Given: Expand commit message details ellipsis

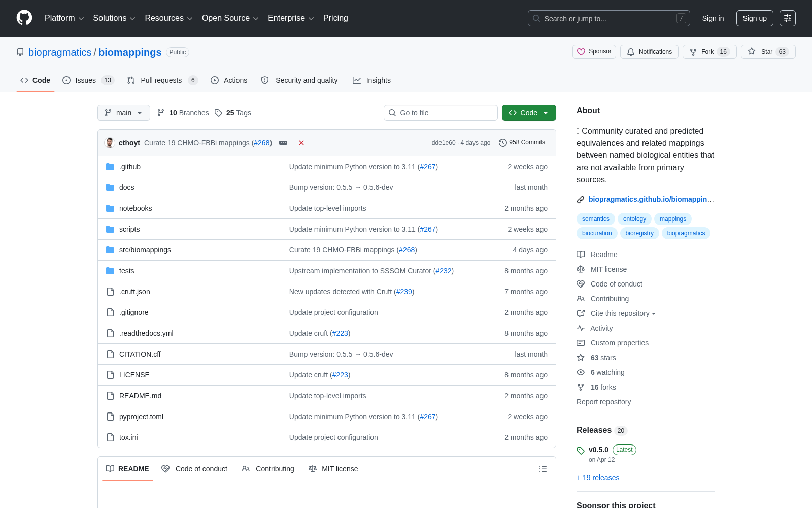Looking at the screenshot, I should point(283,143).
